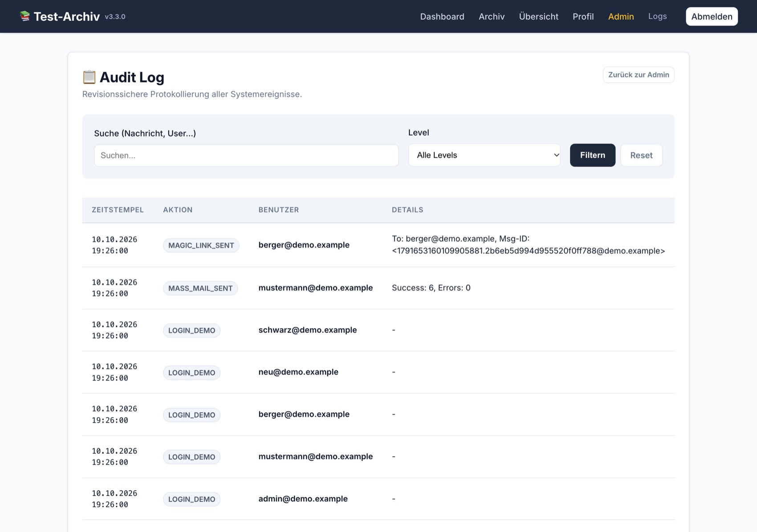Screen dimensions: 757x532
Task: Select mustermann@demo.example in the MASS_MAIL_SENT row
Action: (315, 288)
